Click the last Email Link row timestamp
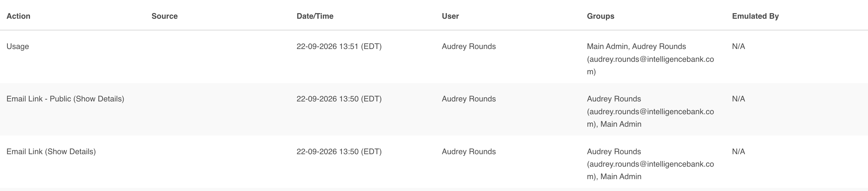 (x=339, y=152)
